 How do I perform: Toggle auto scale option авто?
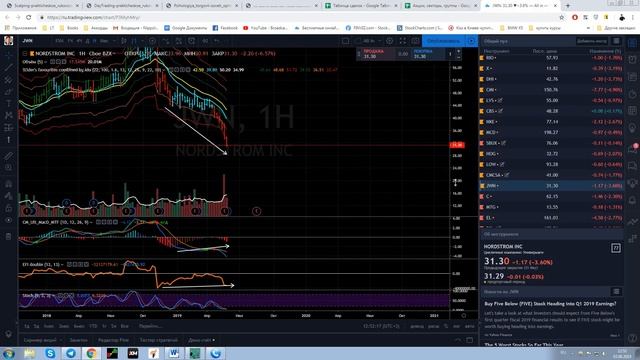(x=469, y=326)
